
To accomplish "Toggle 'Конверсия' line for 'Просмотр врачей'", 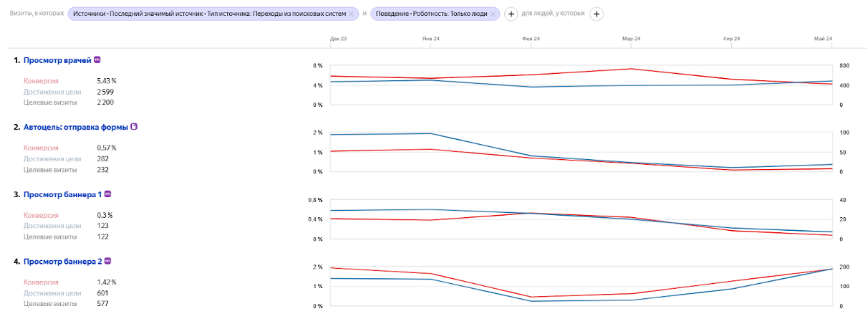I will 41,82.
